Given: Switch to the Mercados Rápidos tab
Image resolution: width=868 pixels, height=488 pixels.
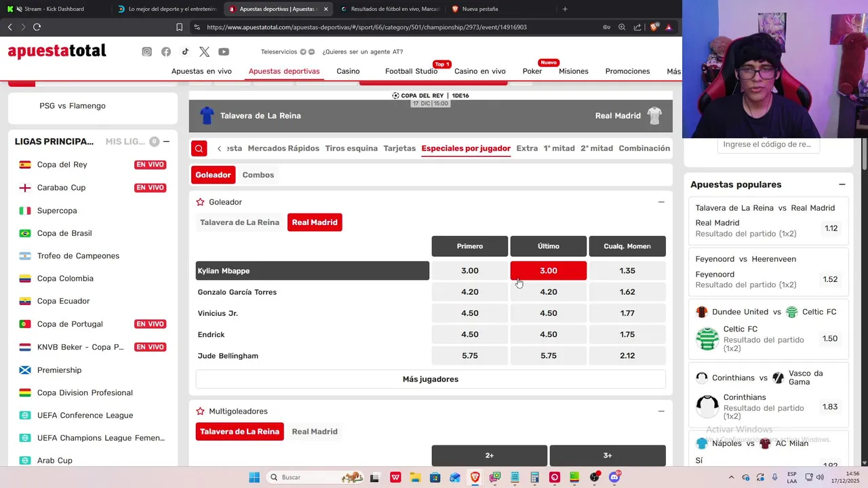Looking at the screenshot, I should [x=283, y=148].
